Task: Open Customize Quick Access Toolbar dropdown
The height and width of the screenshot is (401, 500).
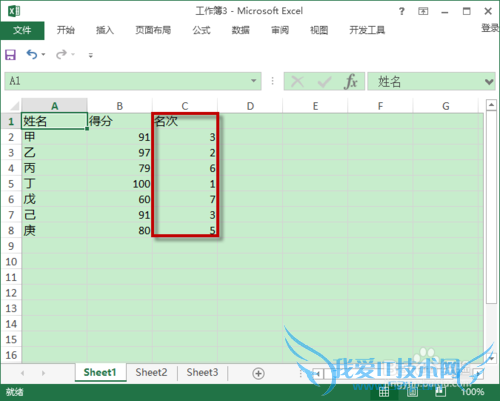Action: click(90, 55)
